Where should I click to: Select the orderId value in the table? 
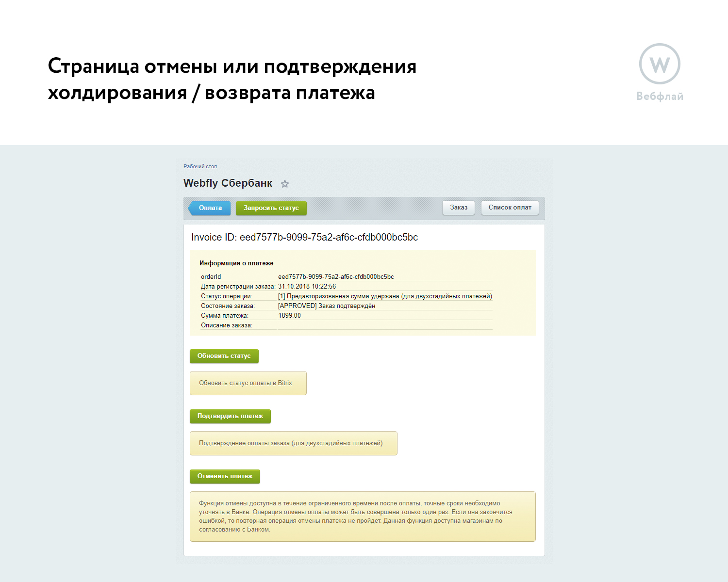336,277
